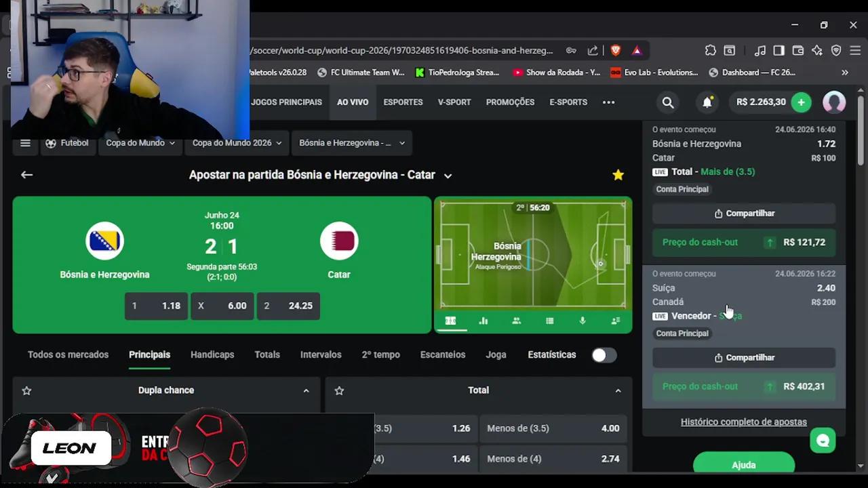Open the three-dots more menu in site nav

pyautogui.click(x=608, y=102)
